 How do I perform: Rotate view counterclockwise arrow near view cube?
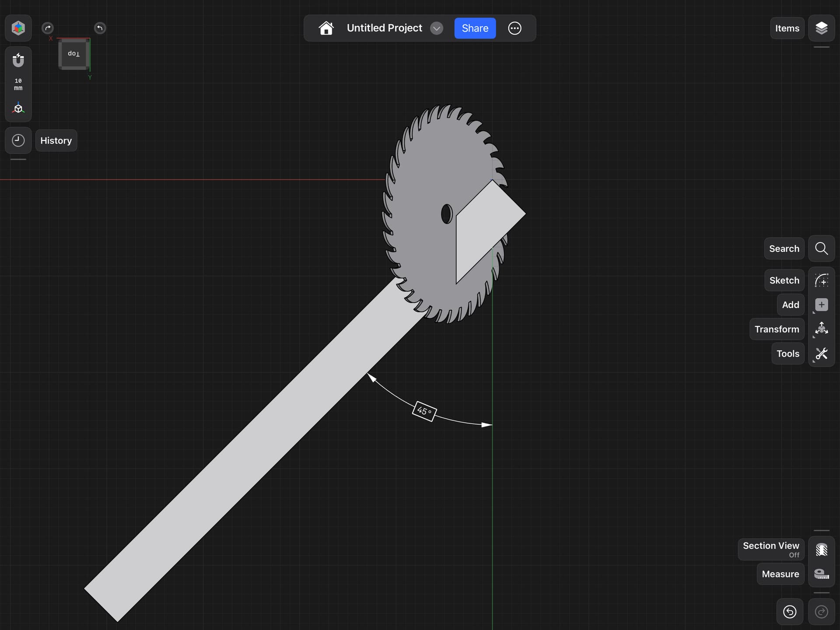tap(100, 28)
